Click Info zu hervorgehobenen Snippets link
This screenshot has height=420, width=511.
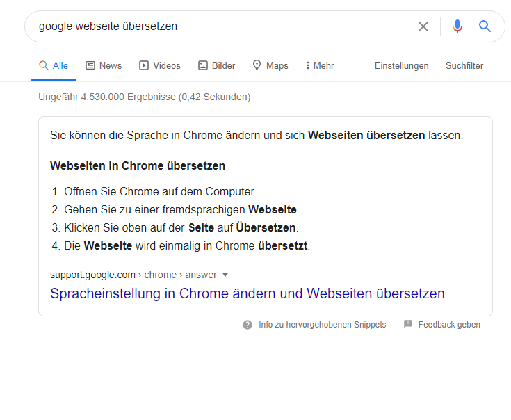(322, 325)
